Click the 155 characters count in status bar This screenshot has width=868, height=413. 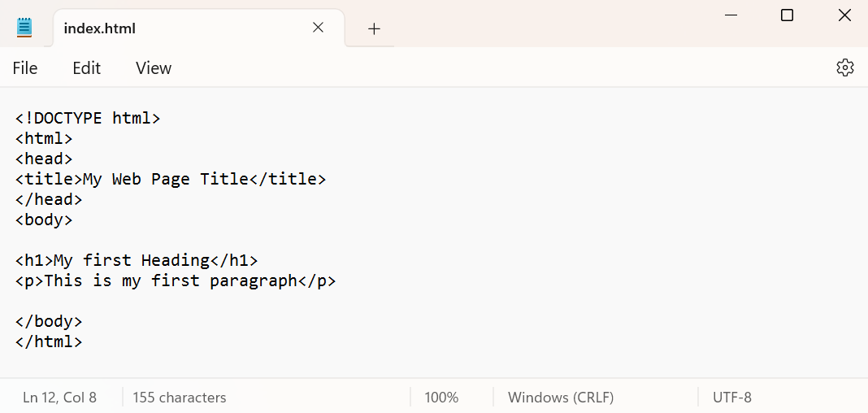pos(180,398)
